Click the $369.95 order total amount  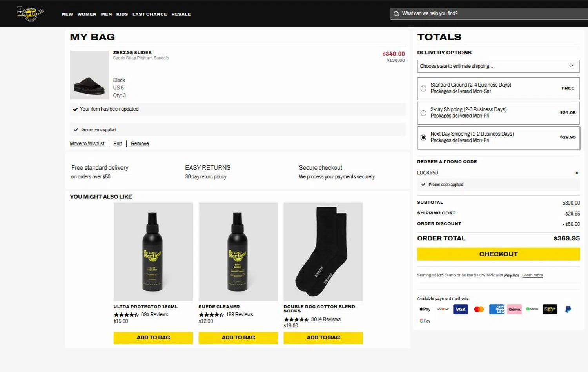[566, 238]
